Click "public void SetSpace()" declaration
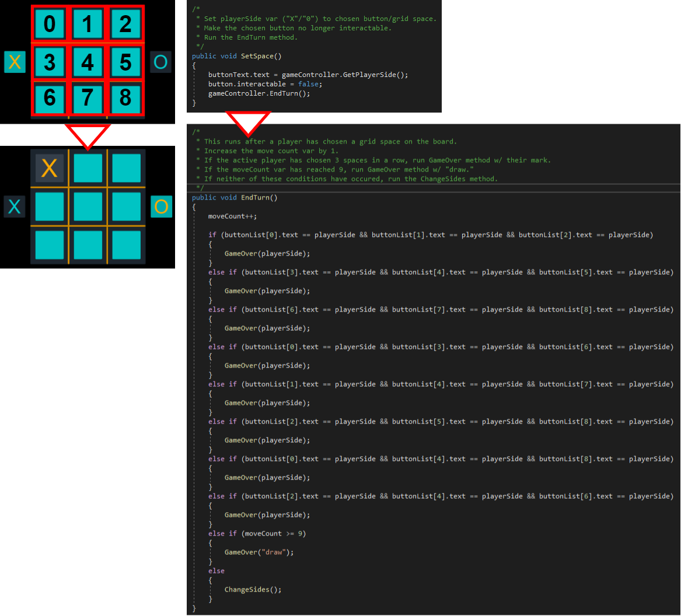The width and height of the screenshot is (681, 616). tap(237, 56)
